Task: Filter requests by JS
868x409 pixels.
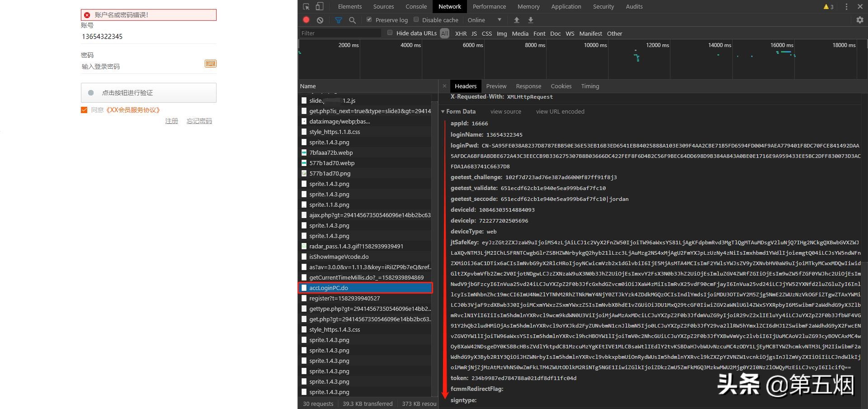Action: point(474,33)
